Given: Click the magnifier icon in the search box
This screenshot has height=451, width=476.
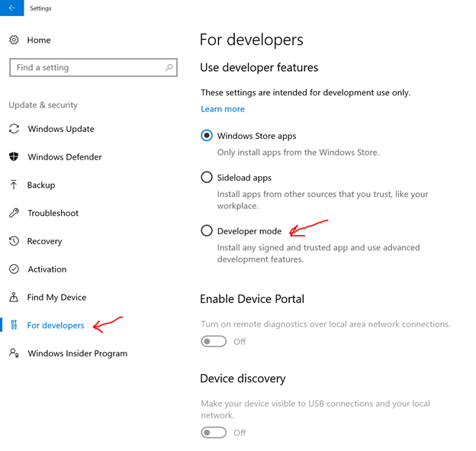Looking at the screenshot, I should [x=169, y=67].
